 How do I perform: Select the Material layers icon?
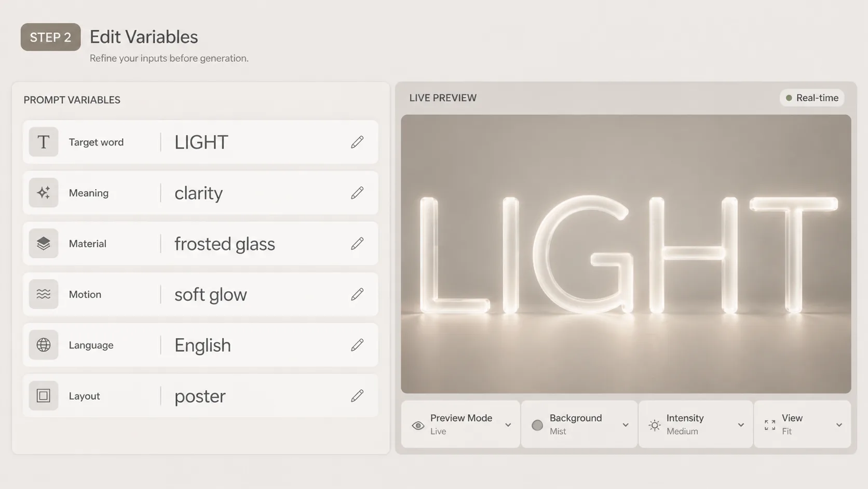point(44,242)
